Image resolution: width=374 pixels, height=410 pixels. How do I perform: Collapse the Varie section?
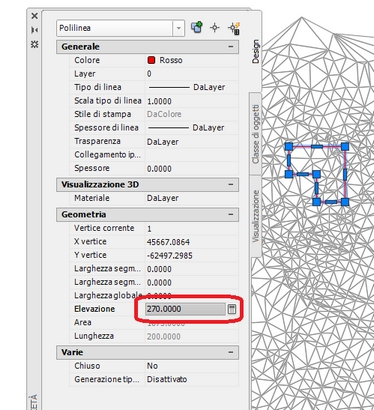(x=231, y=352)
